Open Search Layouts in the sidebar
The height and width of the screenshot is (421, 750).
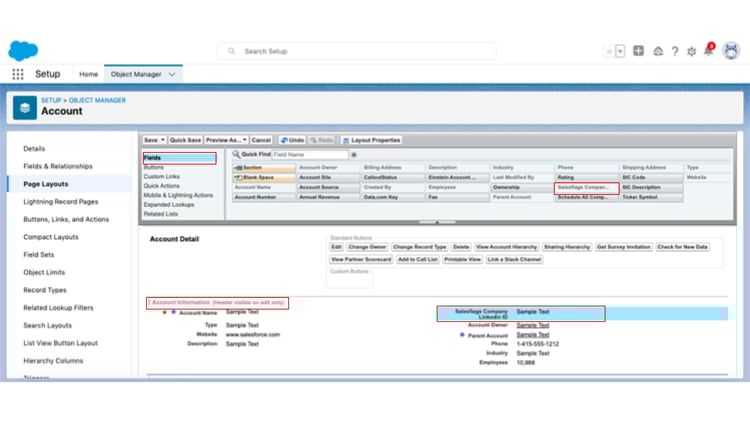coord(47,326)
